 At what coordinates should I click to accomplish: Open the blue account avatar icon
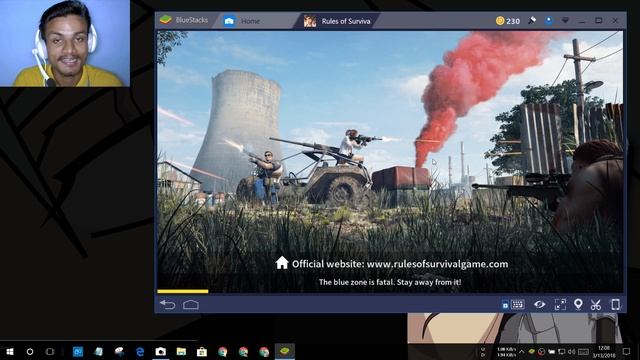click(549, 20)
